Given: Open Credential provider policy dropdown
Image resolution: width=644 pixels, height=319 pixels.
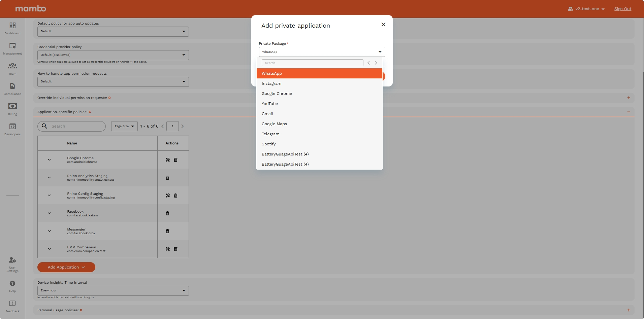Looking at the screenshot, I should (113, 55).
